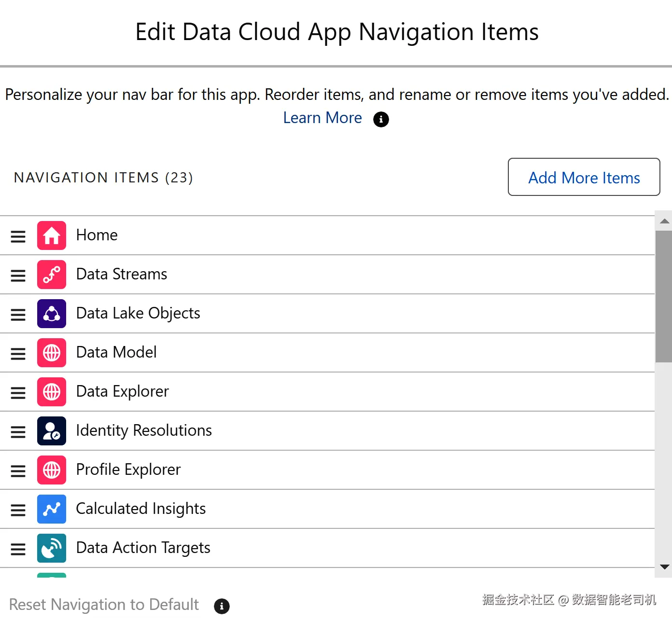672x622 pixels.
Task: Click the Profile Explorer globe icon
Action: coord(52,470)
